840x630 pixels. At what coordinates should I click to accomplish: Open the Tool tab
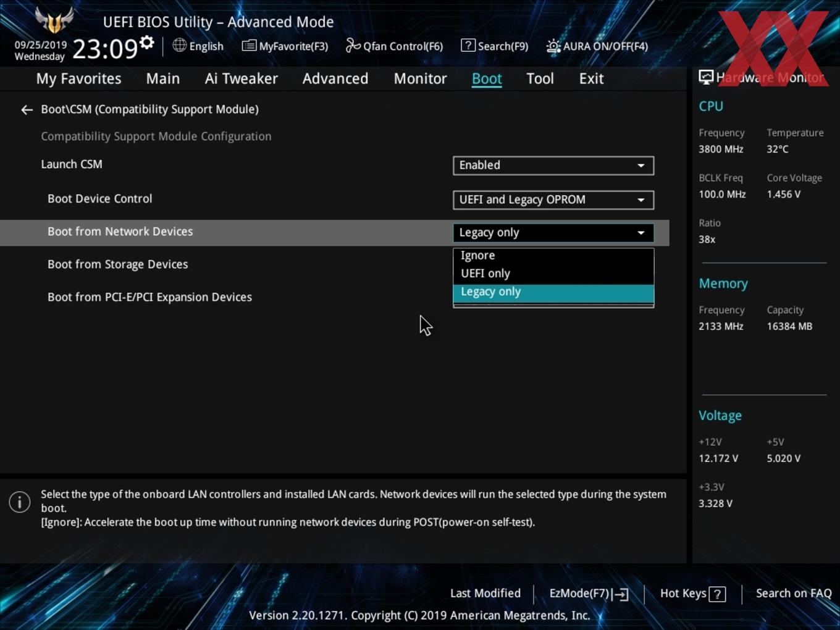(x=540, y=79)
